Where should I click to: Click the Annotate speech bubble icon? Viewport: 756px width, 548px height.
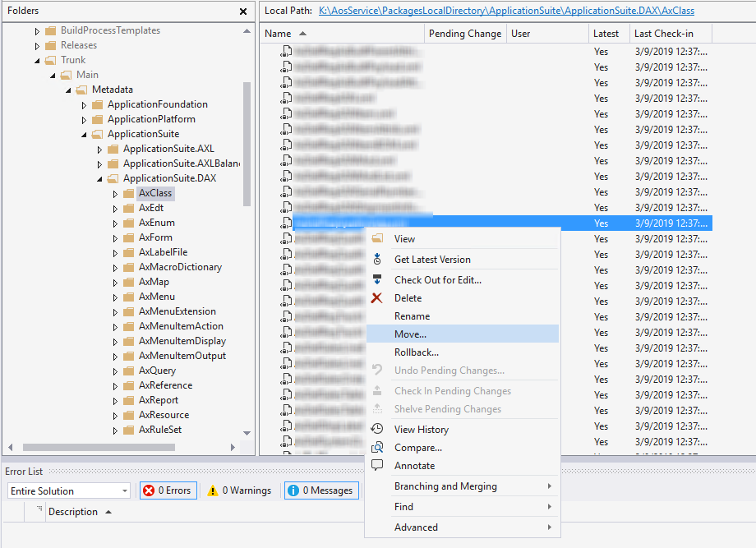point(377,466)
